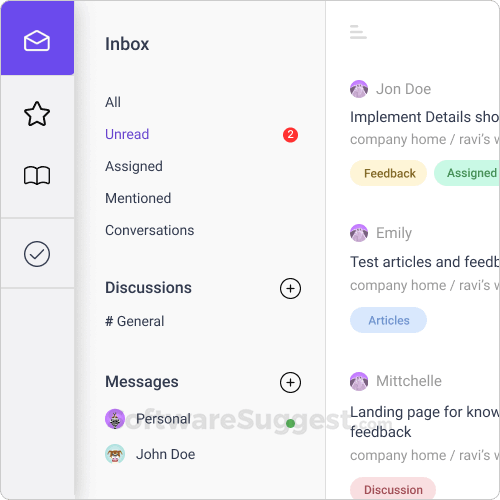The width and height of the screenshot is (500, 500).
Task: Open the Inbox envelope icon in sidebar
Action: click(37, 41)
